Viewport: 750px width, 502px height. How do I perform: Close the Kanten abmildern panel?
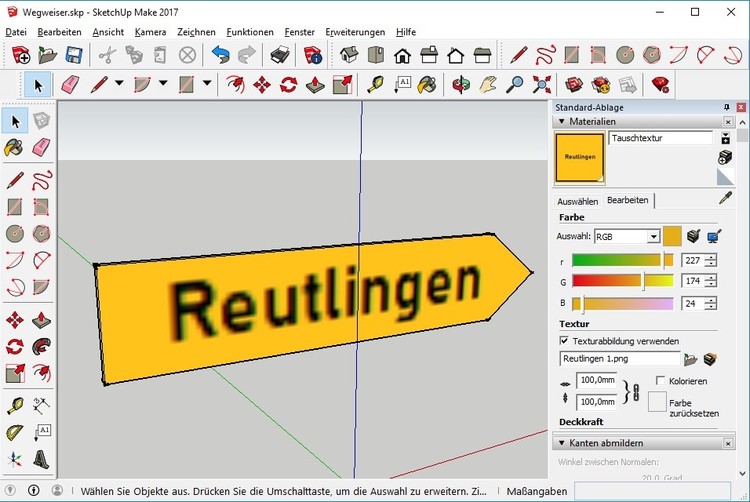click(728, 444)
